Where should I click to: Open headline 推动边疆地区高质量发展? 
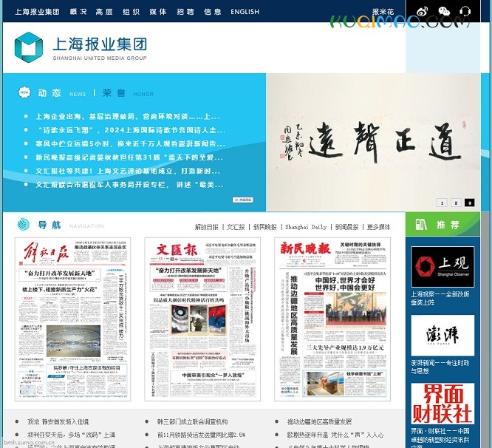[319, 421]
